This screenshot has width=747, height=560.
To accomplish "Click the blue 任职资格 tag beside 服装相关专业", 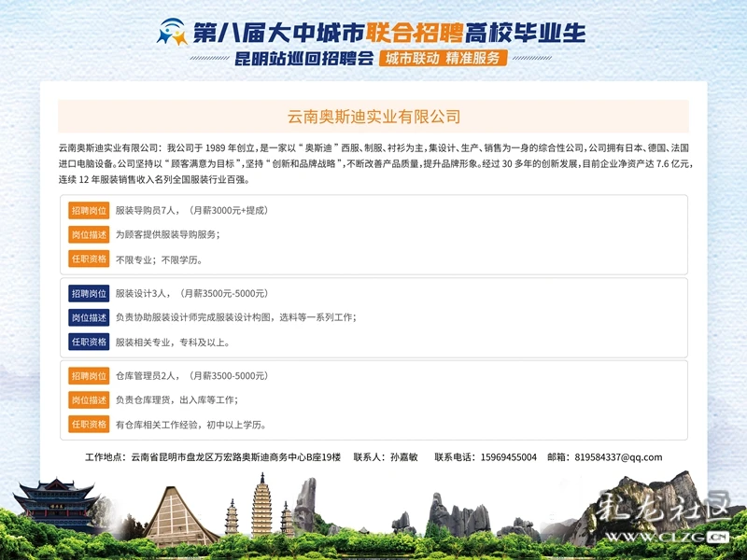I will [89, 342].
